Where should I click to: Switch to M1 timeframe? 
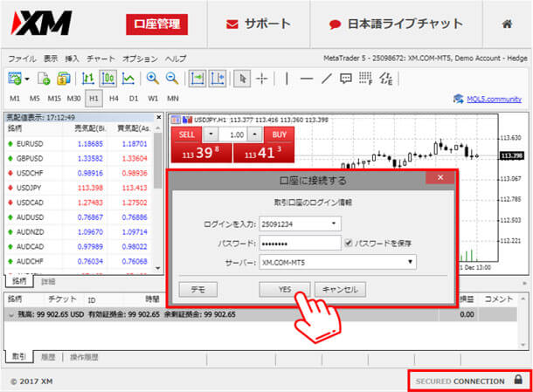(x=15, y=99)
